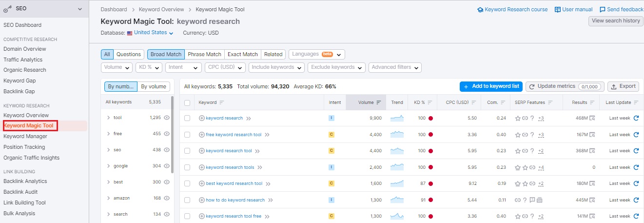Image resolution: width=644 pixels, height=223 pixels.
Task: Click Commercial intent badge for 'free keyword research tool'
Action: 332,135
